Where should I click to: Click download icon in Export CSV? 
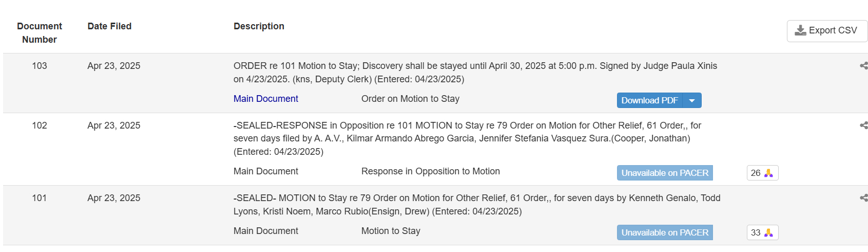coord(800,31)
